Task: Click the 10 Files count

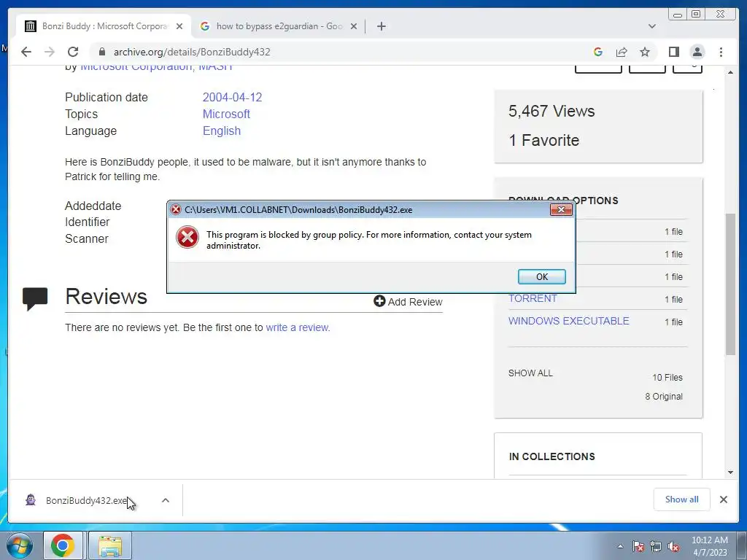Action: click(x=667, y=378)
